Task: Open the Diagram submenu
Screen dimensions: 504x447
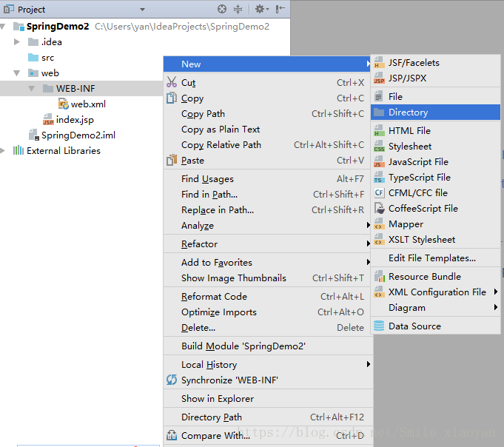Action: (435, 308)
